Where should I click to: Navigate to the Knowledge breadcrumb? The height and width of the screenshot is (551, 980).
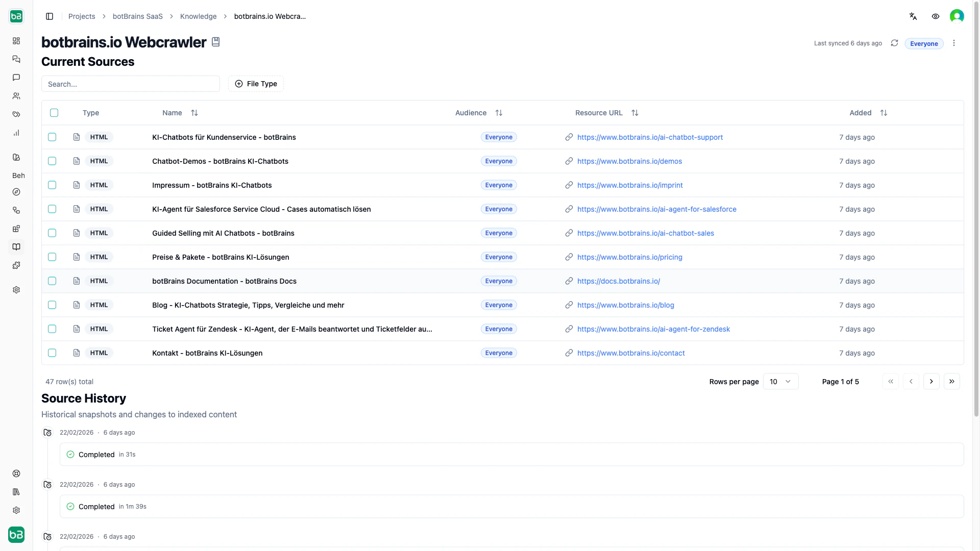[198, 16]
